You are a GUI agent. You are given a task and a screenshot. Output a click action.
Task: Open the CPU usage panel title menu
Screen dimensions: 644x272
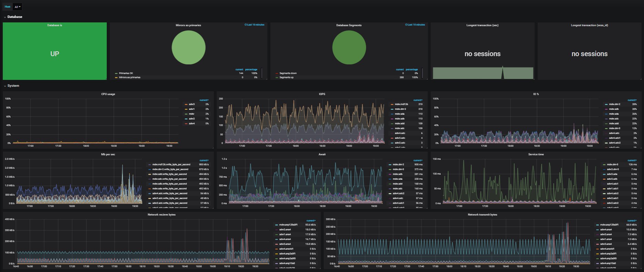[108, 94]
